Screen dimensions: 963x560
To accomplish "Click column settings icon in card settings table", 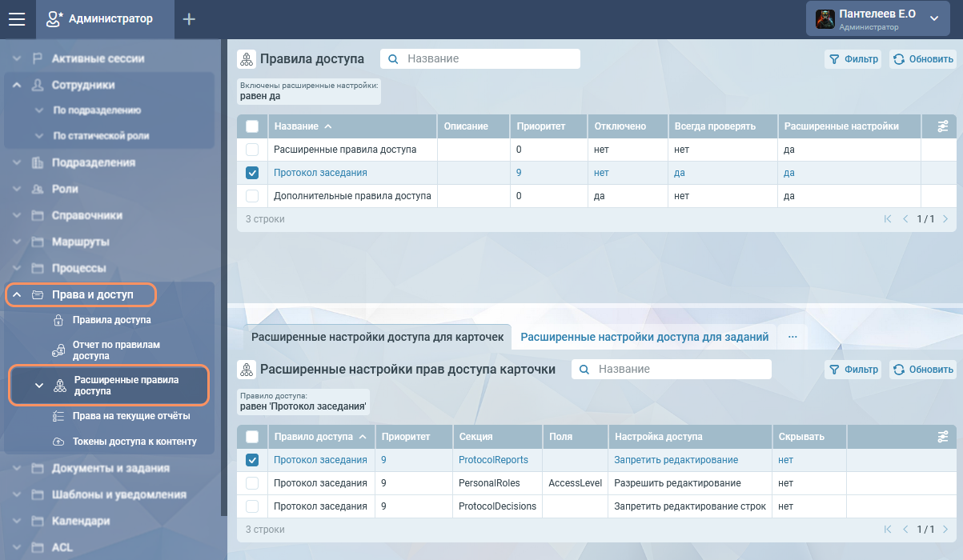I will tap(942, 437).
